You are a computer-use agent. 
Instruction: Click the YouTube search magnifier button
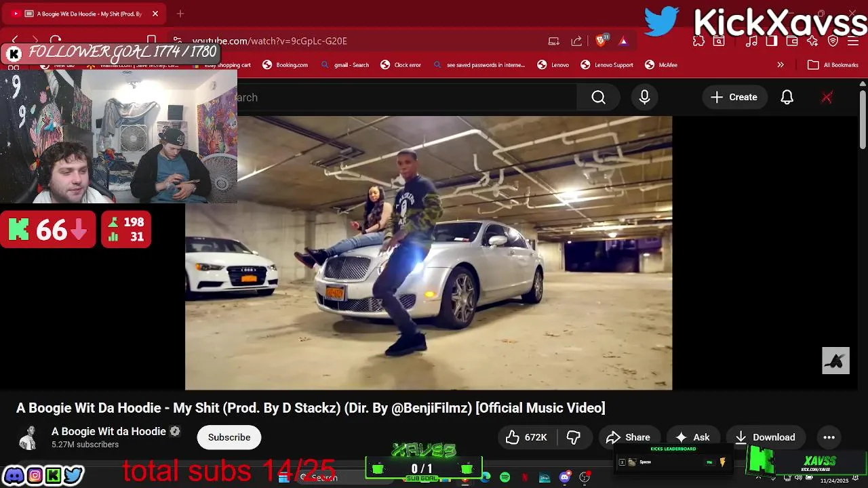tap(598, 98)
